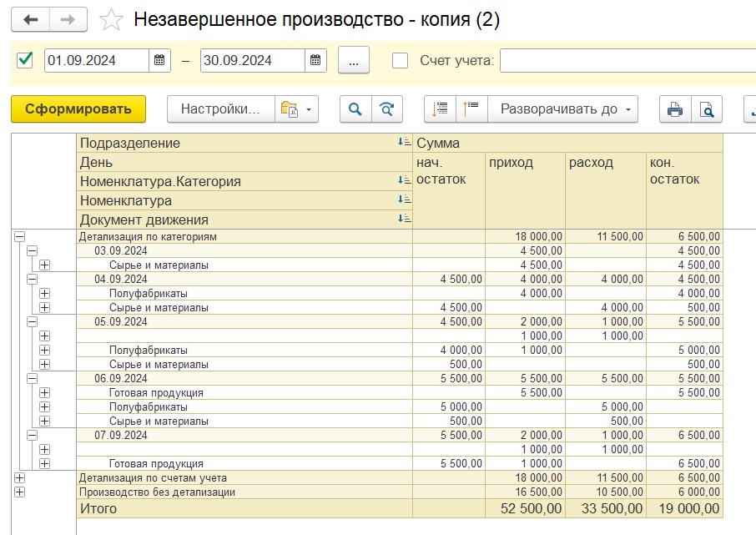Image resolution: width=756 pixels, height=535 pixels.
Task: Print the report with printer icon
Action: pos(675,109)
